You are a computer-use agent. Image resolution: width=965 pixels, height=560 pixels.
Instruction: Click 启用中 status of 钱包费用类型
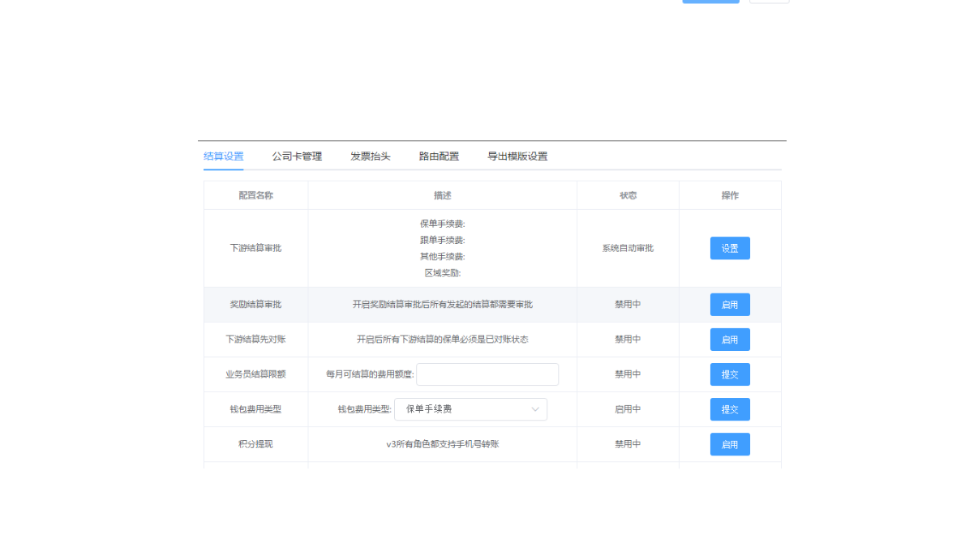(x=628, y=409)
